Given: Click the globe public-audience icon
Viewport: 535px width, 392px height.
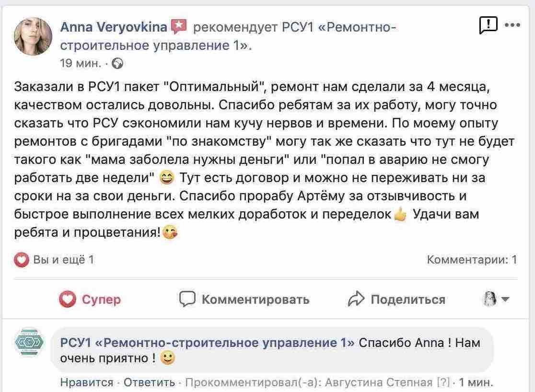Looking at the screenshot, I should [117, 63].
